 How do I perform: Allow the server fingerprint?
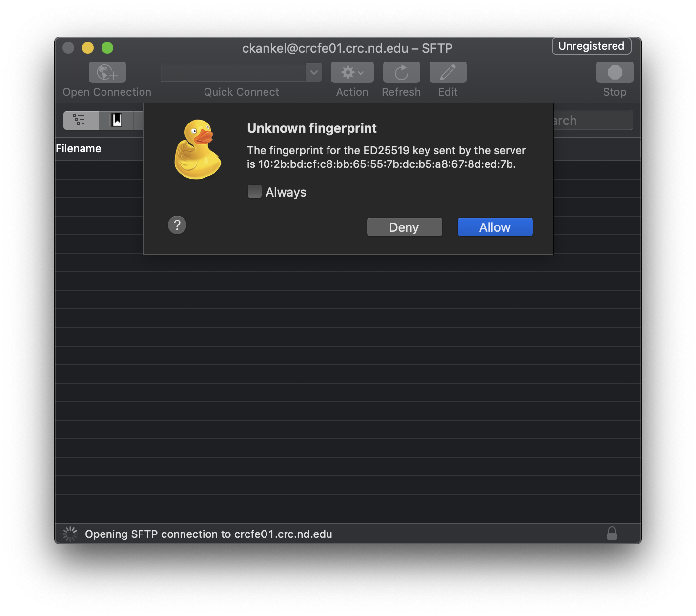pos(495,227)
